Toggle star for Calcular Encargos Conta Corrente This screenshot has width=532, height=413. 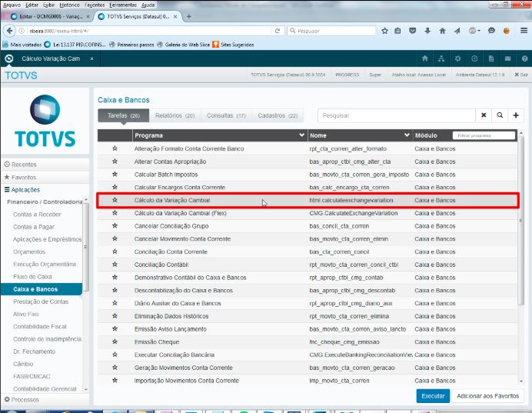(x=115, y=187)
